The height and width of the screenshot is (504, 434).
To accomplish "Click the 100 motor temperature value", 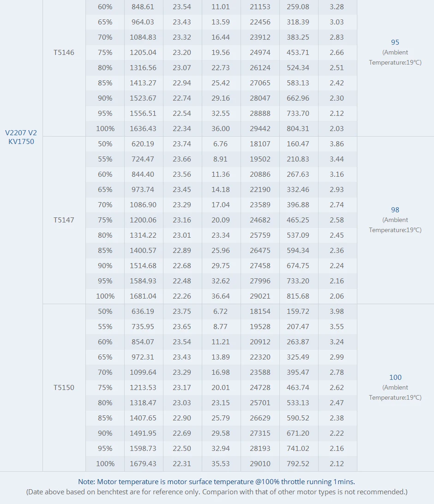I will pos(395,378).
